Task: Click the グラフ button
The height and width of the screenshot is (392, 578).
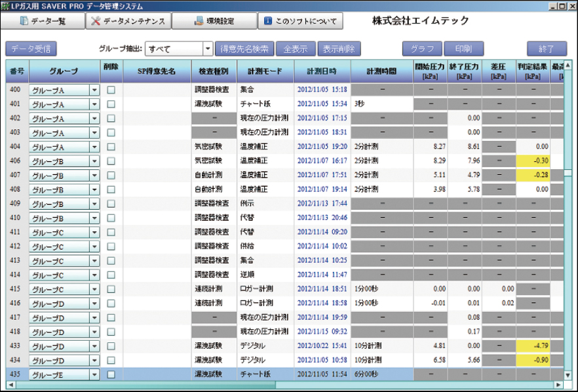Action: pos(422,49)
